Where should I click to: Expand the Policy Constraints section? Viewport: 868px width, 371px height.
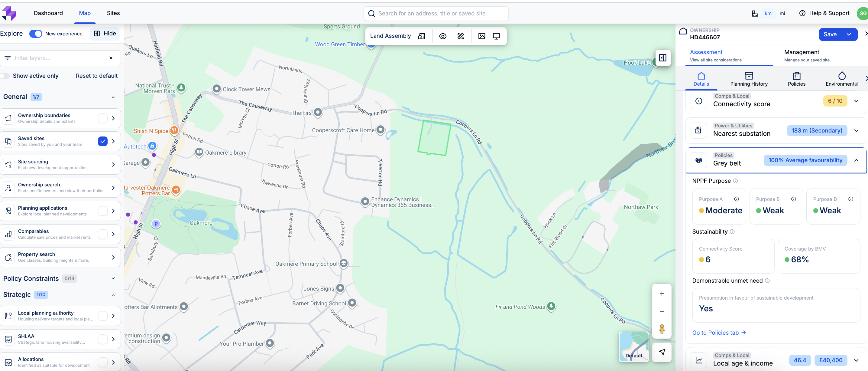(x=113, y=279)
